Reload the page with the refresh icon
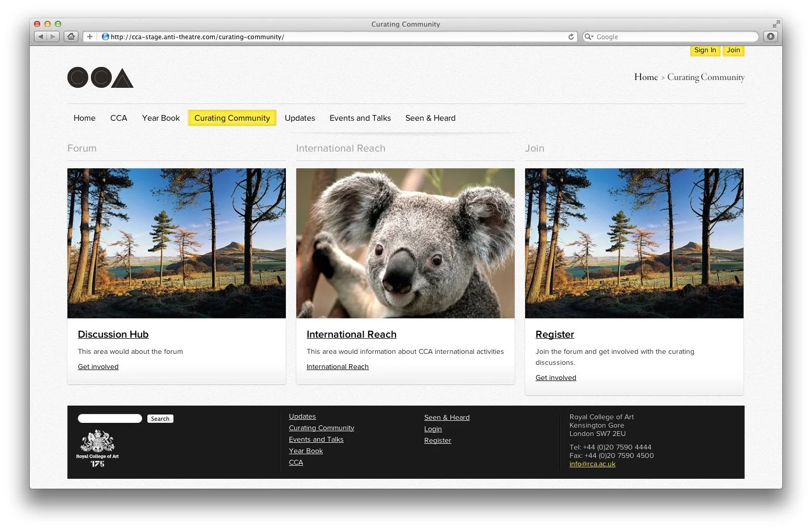The width and height of the screenshot is (812, 530). click(571, 37)
